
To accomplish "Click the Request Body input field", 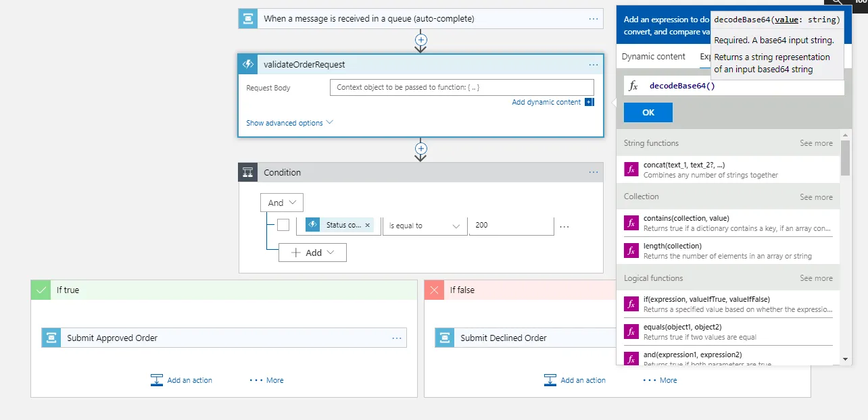I will tap(462, 88).
